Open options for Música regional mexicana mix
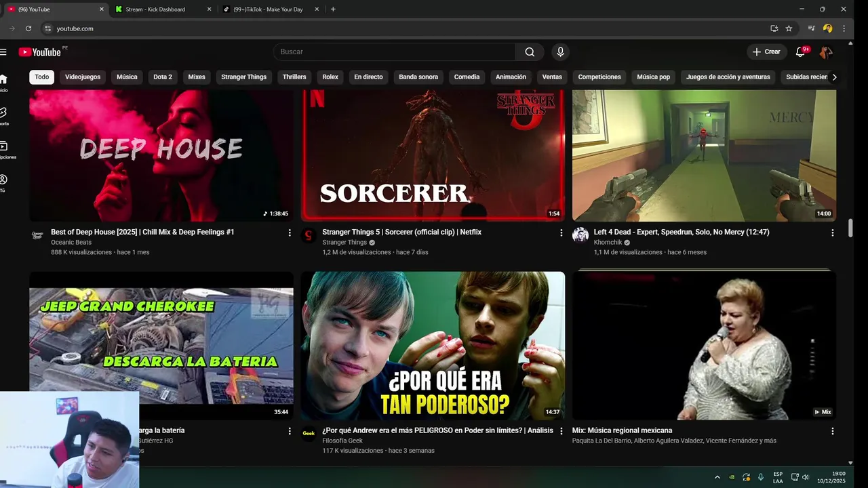The height and width of the screenshot is (488, 868). point(833,431)
